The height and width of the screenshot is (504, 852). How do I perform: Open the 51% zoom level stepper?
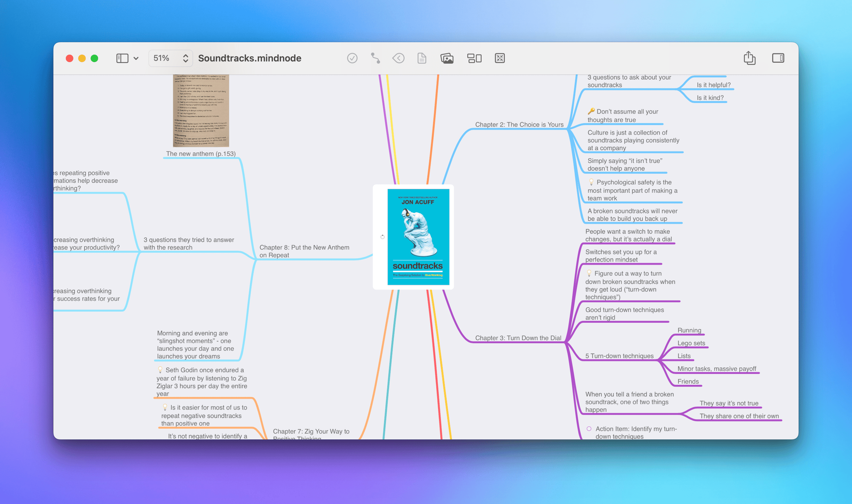pos(171,58)
